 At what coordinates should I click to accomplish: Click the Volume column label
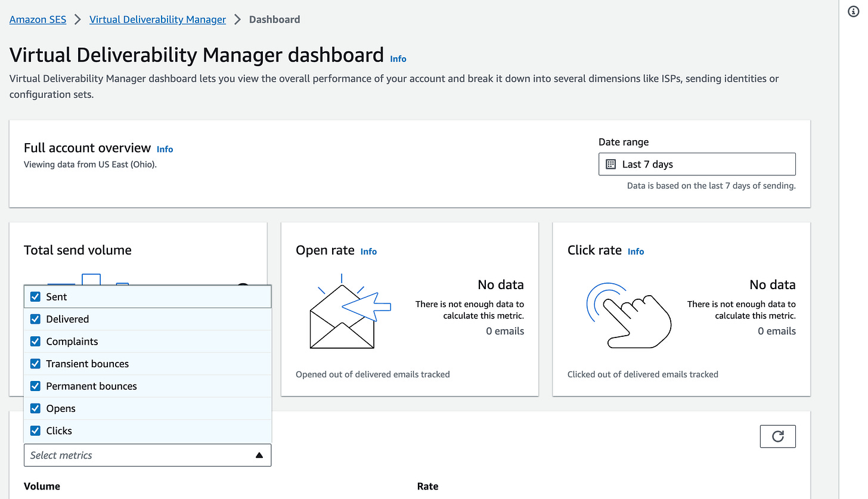(42, 486)
